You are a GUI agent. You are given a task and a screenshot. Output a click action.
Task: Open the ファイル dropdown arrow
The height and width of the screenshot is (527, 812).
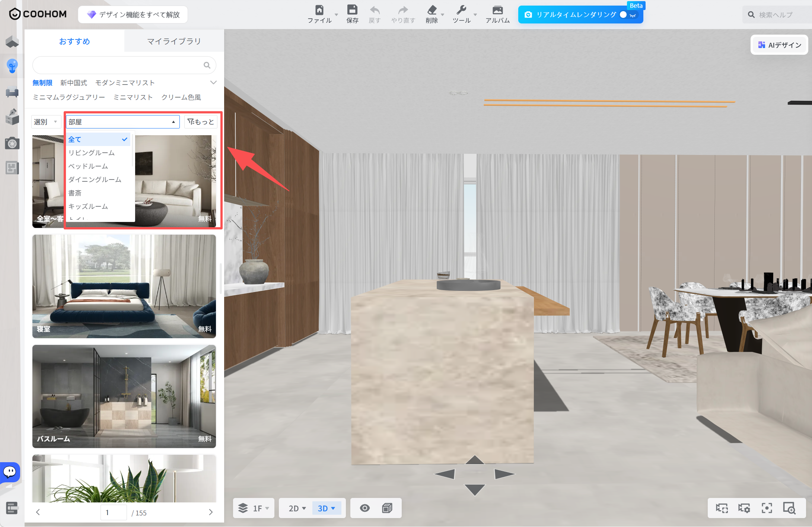[336, 15]
